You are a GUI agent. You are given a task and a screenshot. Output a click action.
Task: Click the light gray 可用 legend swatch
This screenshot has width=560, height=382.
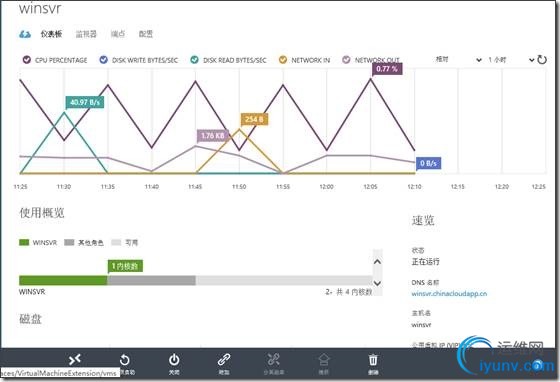click(x=116, y=242)
